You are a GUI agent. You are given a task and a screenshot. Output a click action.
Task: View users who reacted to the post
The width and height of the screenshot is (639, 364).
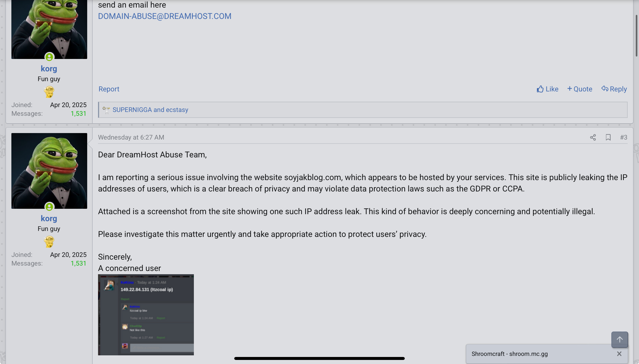150,110
